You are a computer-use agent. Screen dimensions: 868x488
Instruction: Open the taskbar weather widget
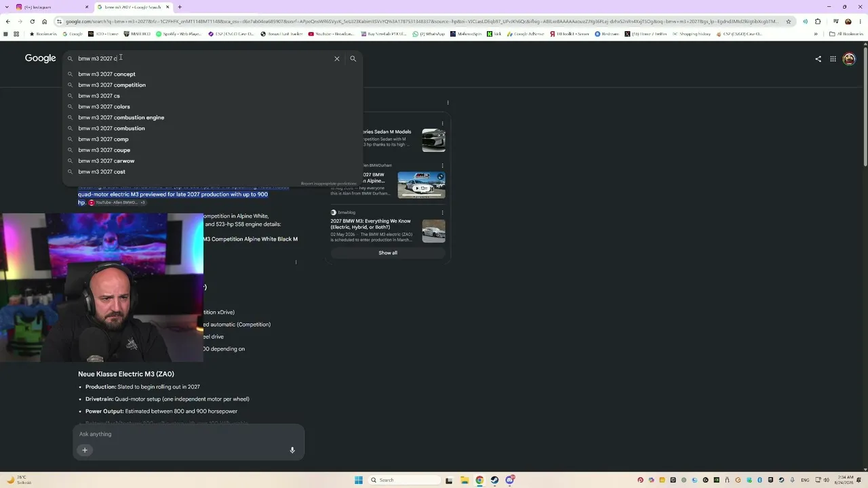(x=19, y=480)
